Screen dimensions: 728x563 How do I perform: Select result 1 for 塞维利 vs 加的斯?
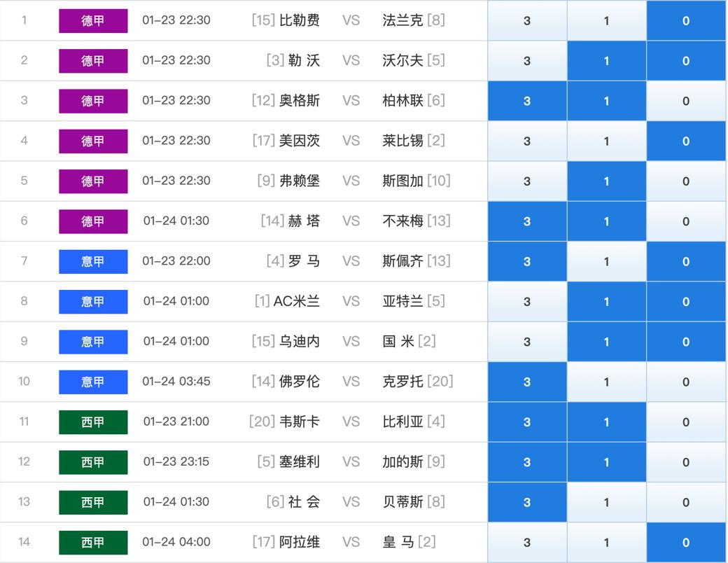(x=606, y=462)
